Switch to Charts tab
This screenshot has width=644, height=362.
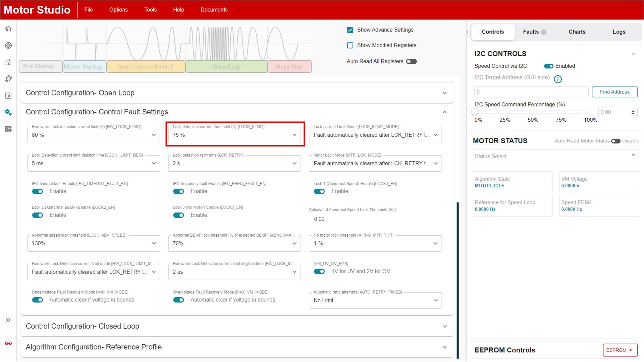[577, 32]
